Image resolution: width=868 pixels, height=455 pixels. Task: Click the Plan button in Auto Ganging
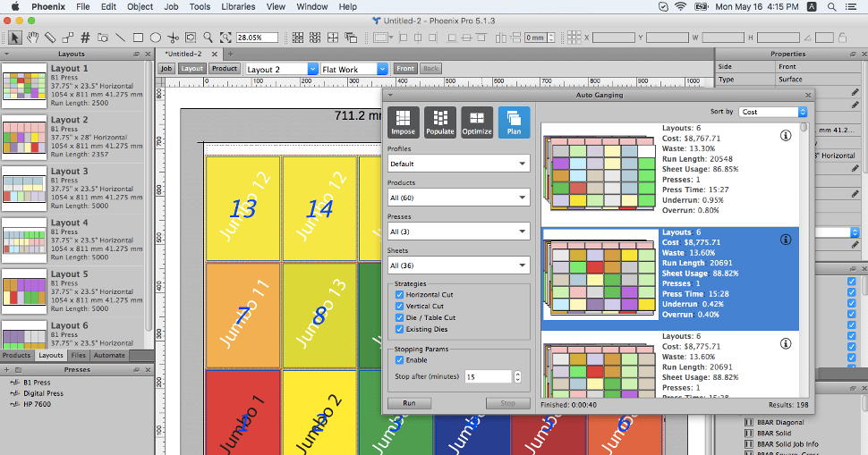(x=514, y=122)
